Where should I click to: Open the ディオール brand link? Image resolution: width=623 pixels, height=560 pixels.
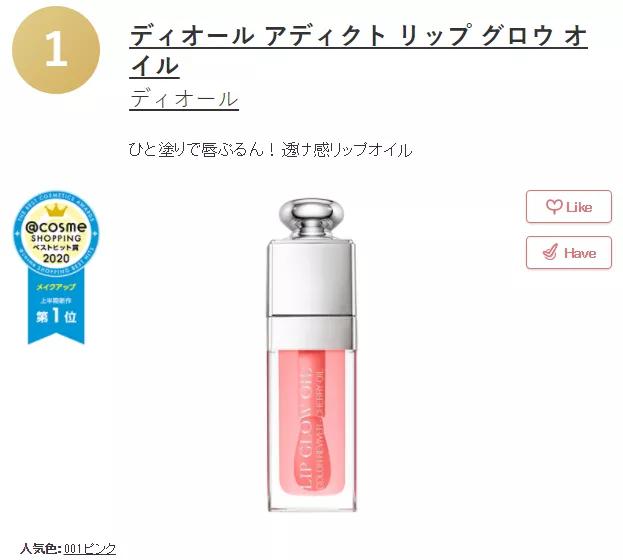[184, 99]
